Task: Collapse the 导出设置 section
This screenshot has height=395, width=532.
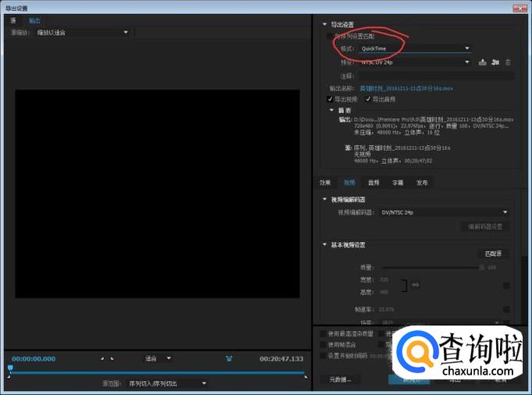Action: point(325,24)
